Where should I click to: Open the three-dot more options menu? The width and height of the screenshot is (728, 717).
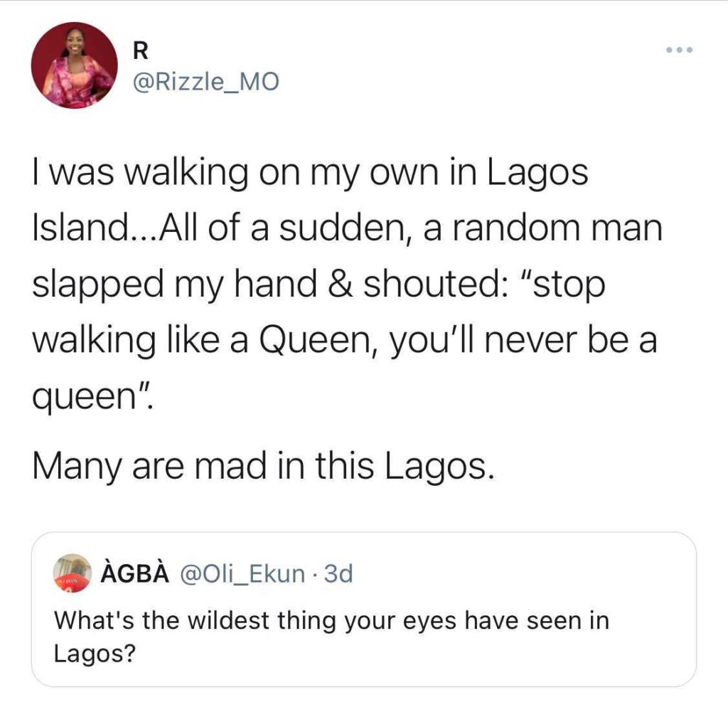[x=678, y=51]
